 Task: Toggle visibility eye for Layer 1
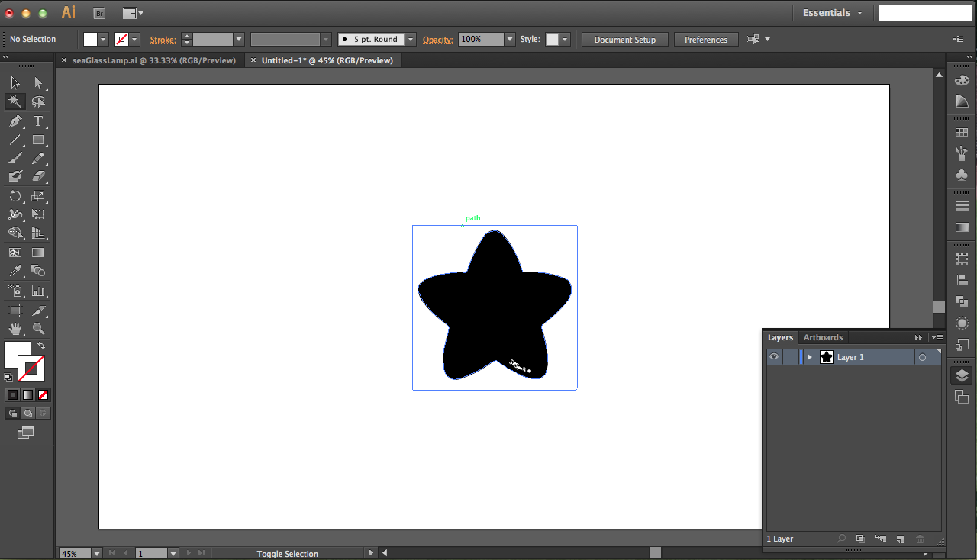pos(774,357)
